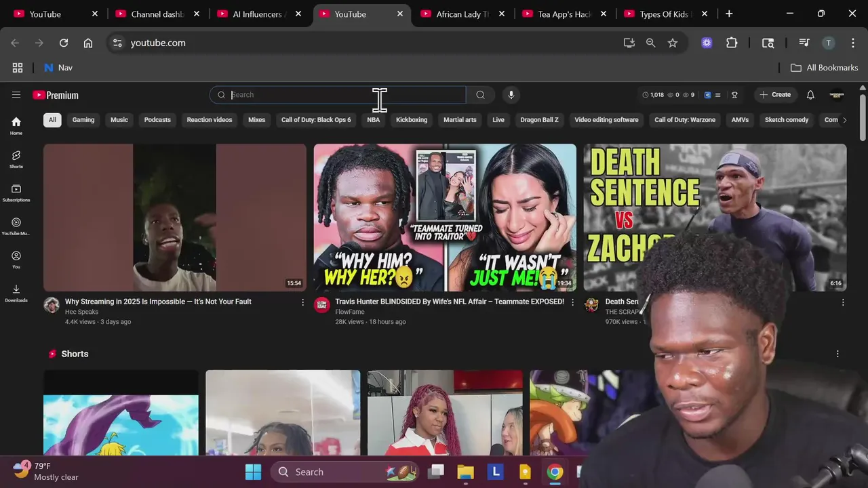Open the vidIQ list menu icon
The height and width of the screenshot is (488, 868).
coord(717,95)
